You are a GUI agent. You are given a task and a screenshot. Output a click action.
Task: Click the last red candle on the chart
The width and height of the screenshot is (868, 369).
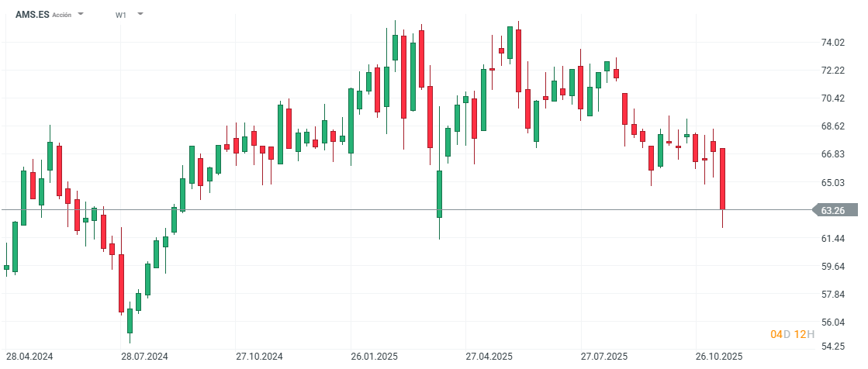click(x=722, y=179)
